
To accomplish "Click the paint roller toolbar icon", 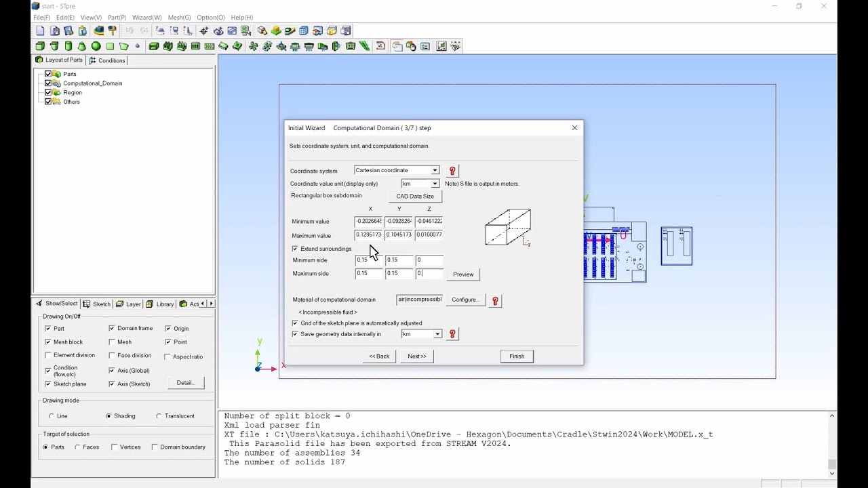I will [x=112, y=30].
